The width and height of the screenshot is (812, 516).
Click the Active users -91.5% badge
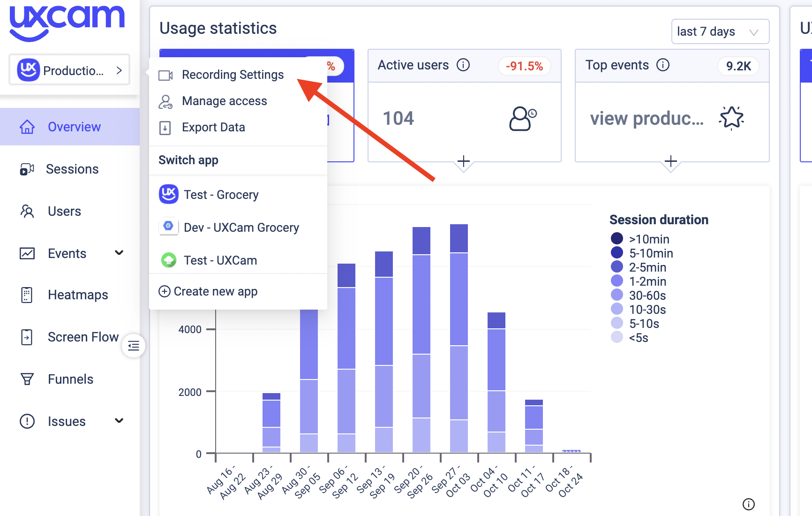click(524, 66)
